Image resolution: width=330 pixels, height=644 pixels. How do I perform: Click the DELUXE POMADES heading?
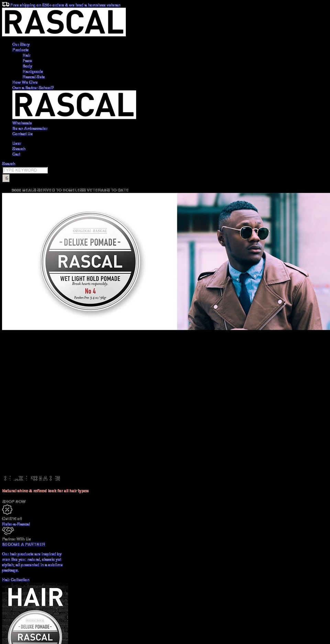point(31,478)
